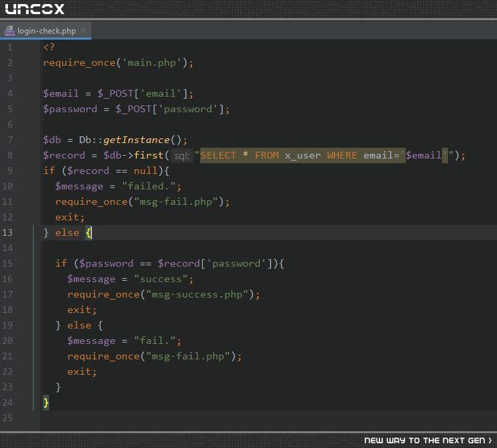Close the login-check.php tab
The height and width of the screenshot is (448, 497).
pos(83,30)
